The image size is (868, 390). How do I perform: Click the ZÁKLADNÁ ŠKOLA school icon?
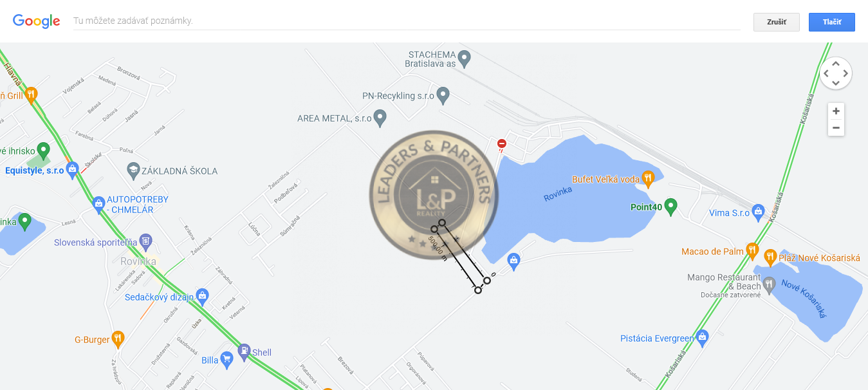[x=133, y=171]
